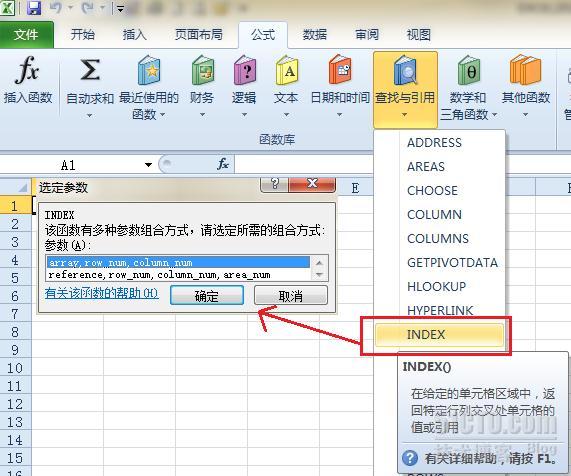Open the More Functions (其他函数) icon

click(525, 70)
